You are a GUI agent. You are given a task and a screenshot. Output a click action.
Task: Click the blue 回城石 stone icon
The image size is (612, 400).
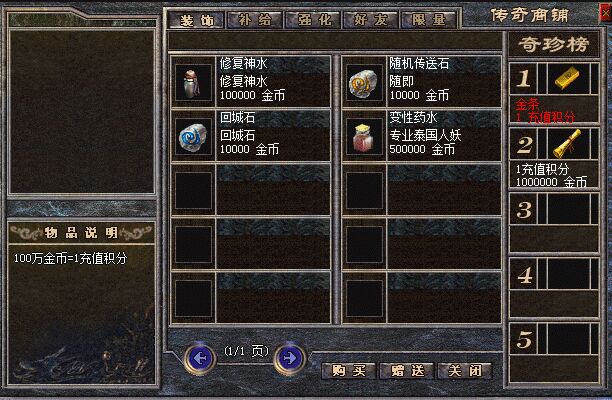[193, 137]
